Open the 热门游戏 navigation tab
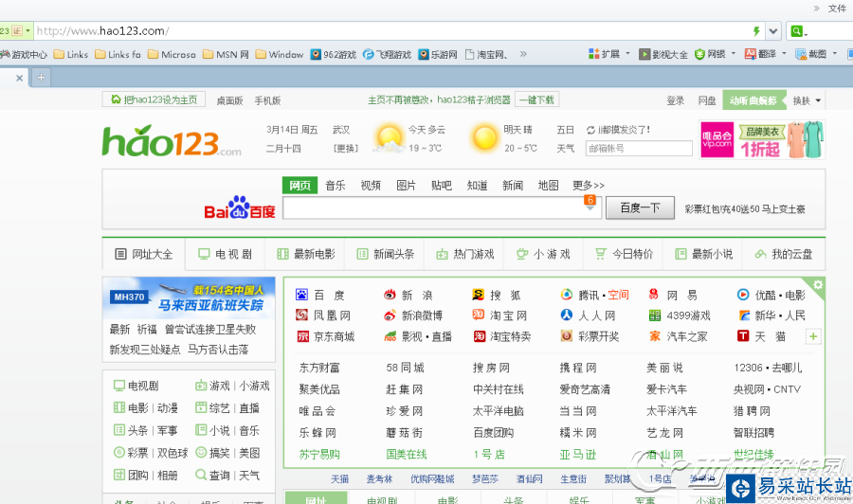Screen dimensions: 853x504 pos(465,254)
